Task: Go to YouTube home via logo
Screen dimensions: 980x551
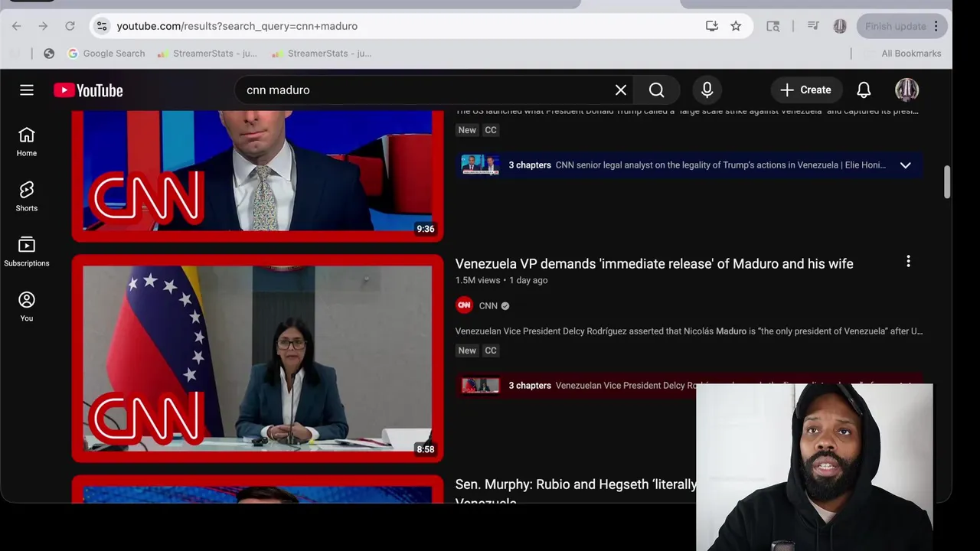Action: [x=88, y=90]
